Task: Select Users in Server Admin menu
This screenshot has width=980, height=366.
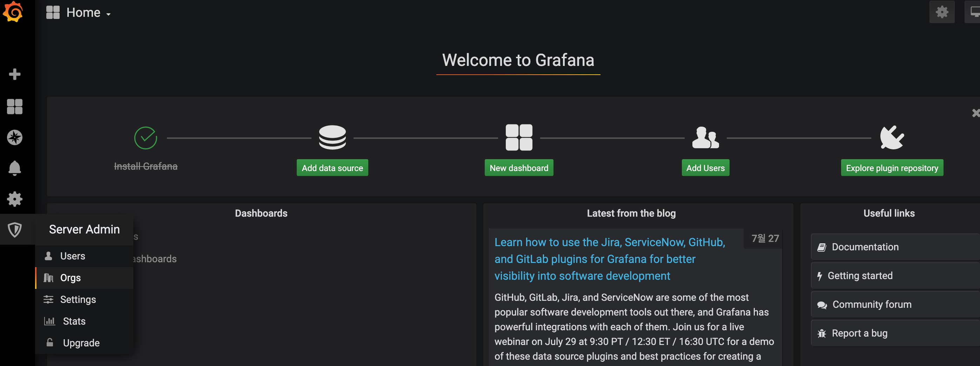Action: 84,256
